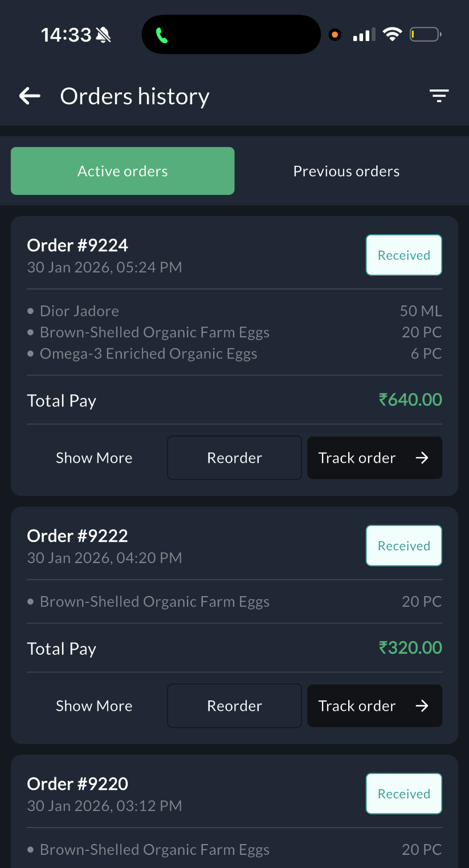The height and width of the screenshot is (868, 469).
Task: Tap the Wi-Fi status icon
Action: click(x=392, y=35)
